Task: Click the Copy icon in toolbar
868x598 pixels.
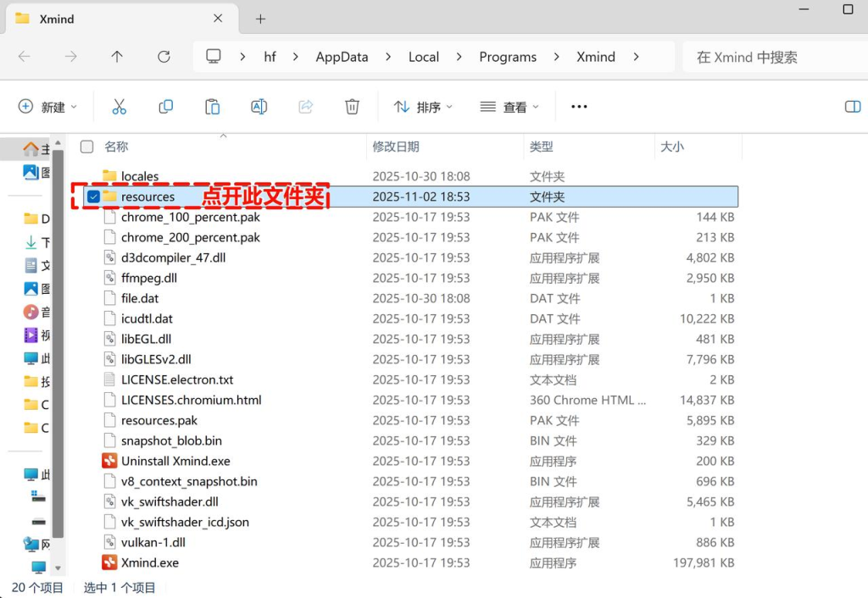Action: point(165,106)
